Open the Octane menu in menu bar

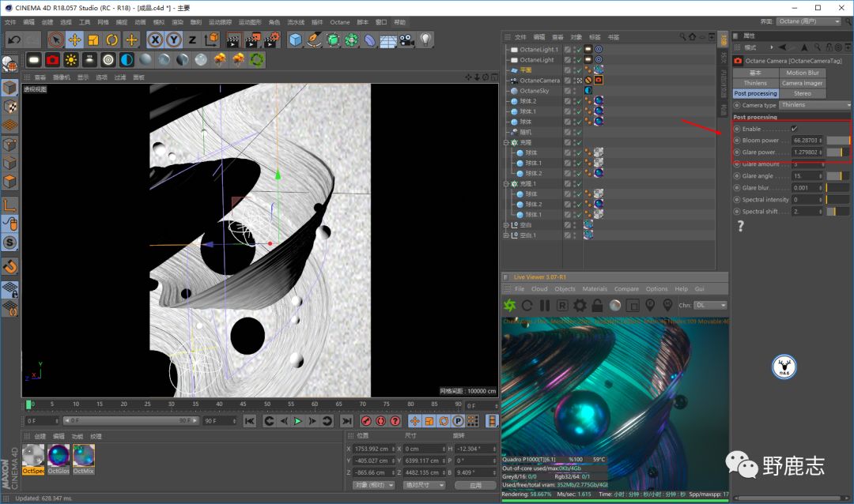point(339,22)
